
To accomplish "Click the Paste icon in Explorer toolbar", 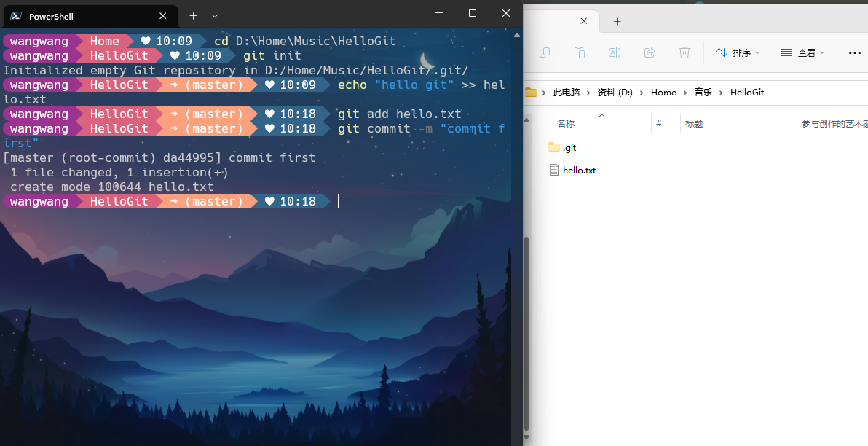I will coord(580,52).
